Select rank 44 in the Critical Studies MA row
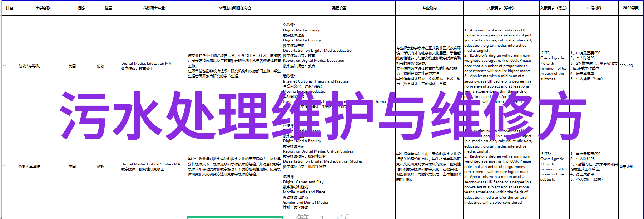644x219 pixels. coord(10,166)
